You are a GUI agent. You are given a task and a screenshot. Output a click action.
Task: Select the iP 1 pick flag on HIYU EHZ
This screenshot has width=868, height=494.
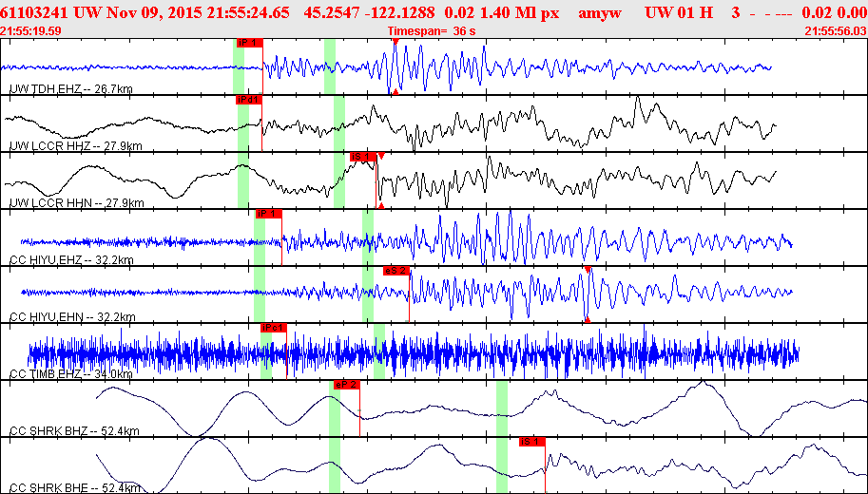click(268, 214)
